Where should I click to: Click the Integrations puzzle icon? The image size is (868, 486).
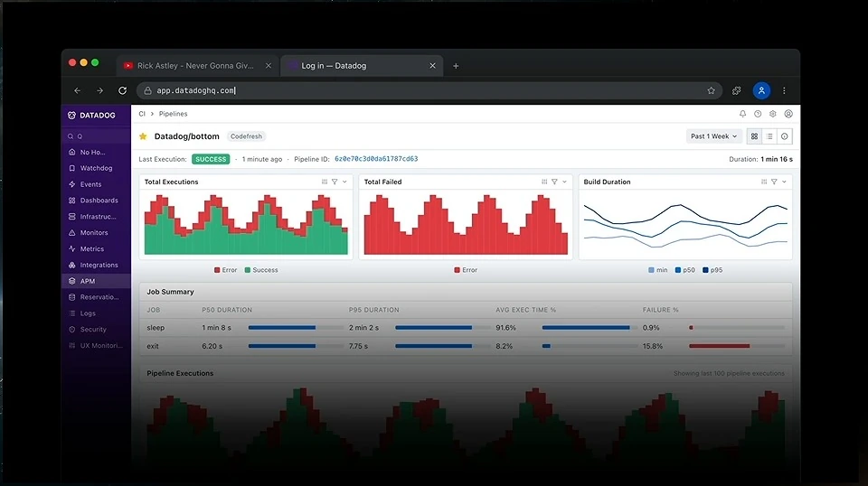point(72,265)
